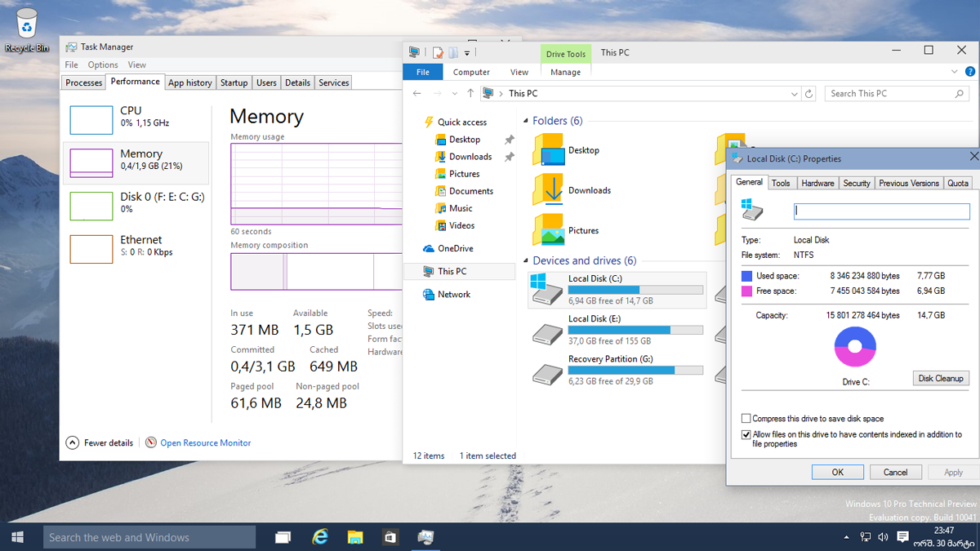Click the Properties quick access toolbar icon
980x551 pixels.
point(438,53)
